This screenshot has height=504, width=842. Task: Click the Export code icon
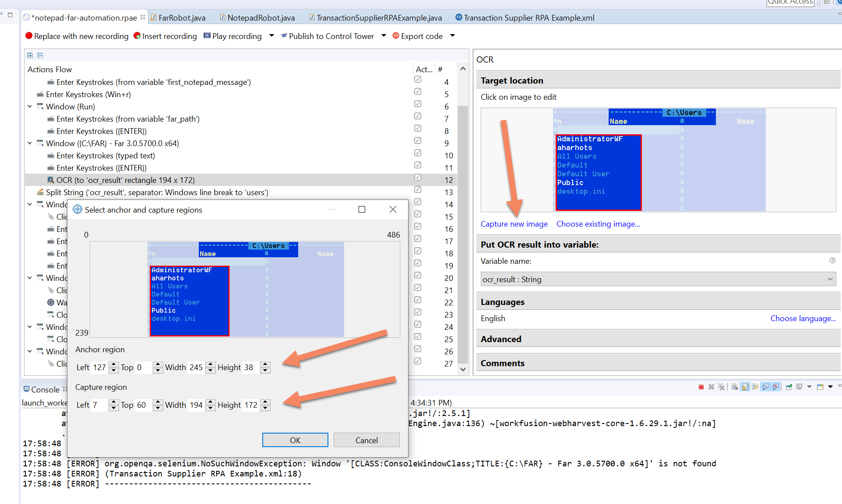point(396,36)
